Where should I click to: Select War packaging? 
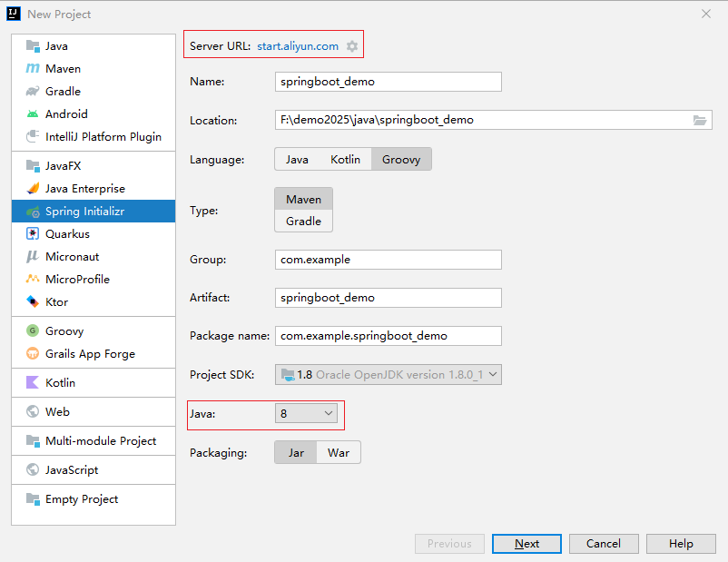click(x=339, y=453)
